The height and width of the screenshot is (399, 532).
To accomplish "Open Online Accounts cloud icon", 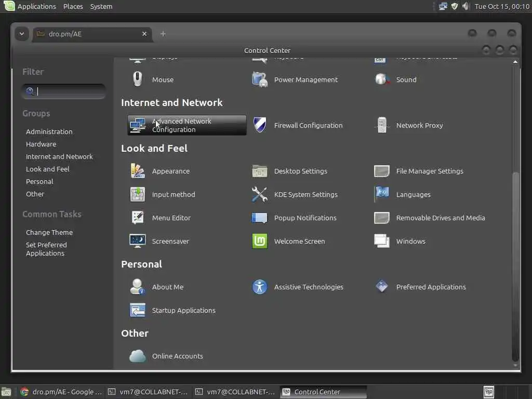I will click(x=137, y=356).
